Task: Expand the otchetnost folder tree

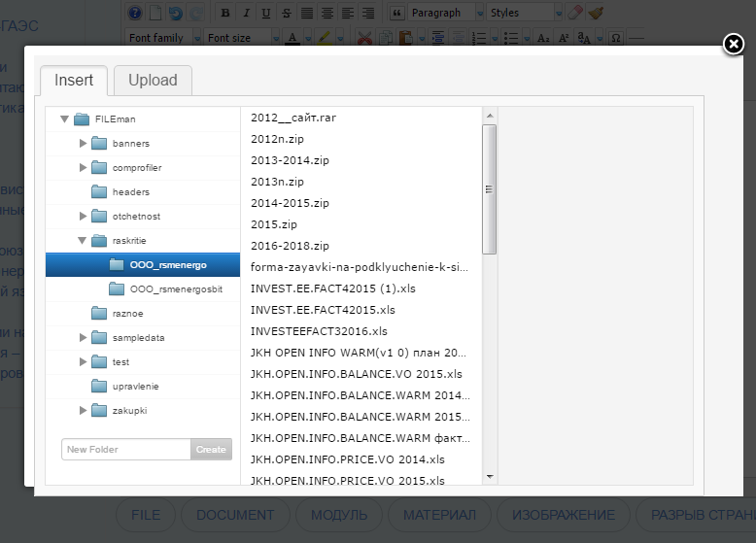Action: click(x=83, y=216)
